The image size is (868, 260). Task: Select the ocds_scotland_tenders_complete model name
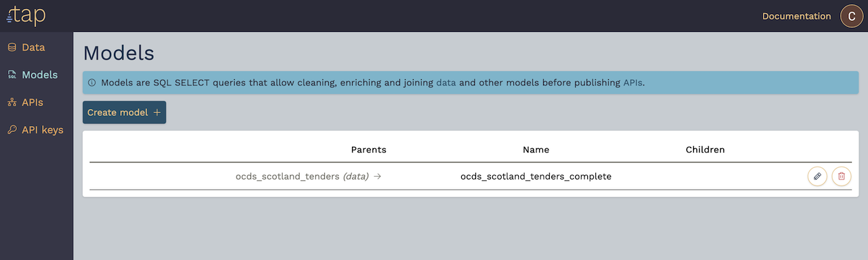536,176
